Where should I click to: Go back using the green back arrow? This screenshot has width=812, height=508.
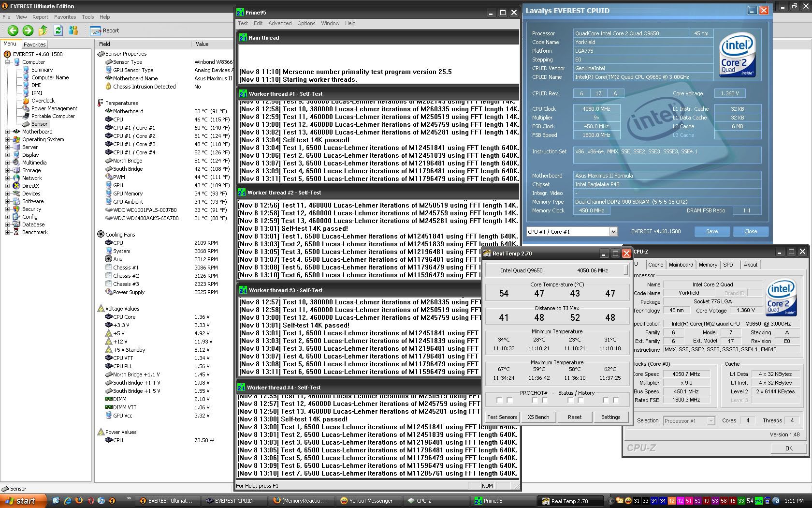[x=13, y=30]
